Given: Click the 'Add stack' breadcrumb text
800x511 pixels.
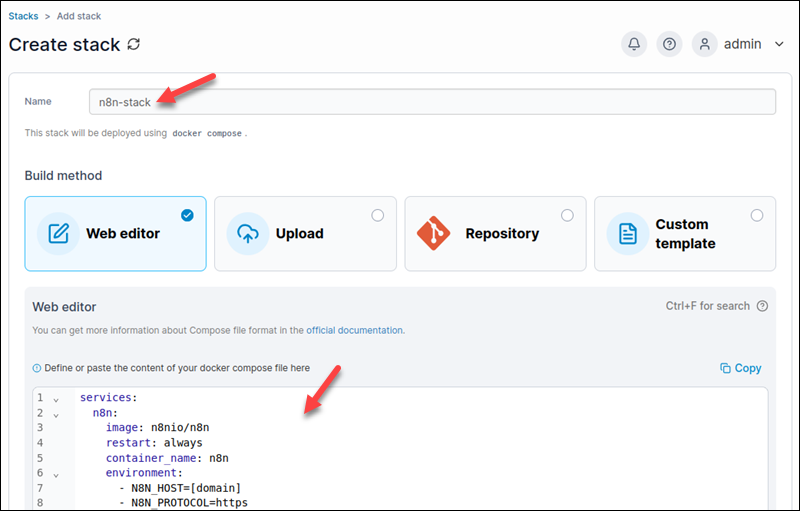Looking at the screenshot, I should (x=79, y=16).
